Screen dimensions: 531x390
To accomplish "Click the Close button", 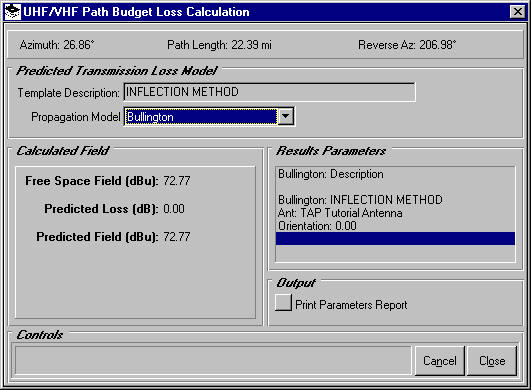I will coord(492,361).
